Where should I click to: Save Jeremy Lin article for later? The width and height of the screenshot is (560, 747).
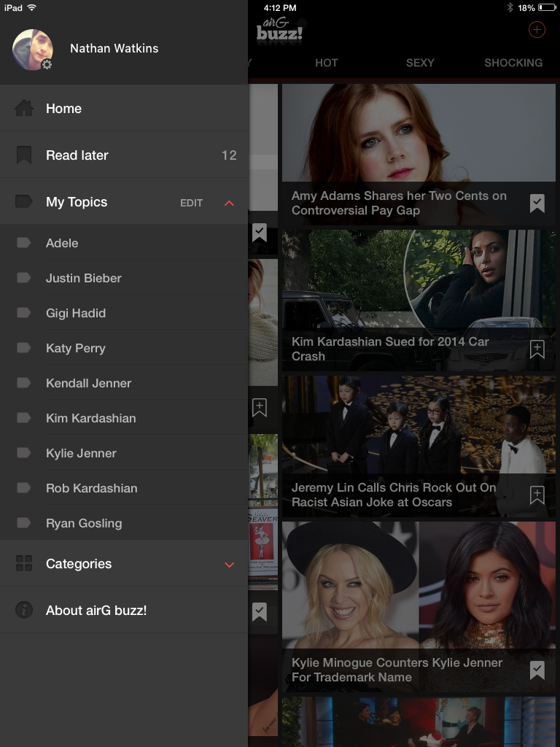tap(537, 495)
